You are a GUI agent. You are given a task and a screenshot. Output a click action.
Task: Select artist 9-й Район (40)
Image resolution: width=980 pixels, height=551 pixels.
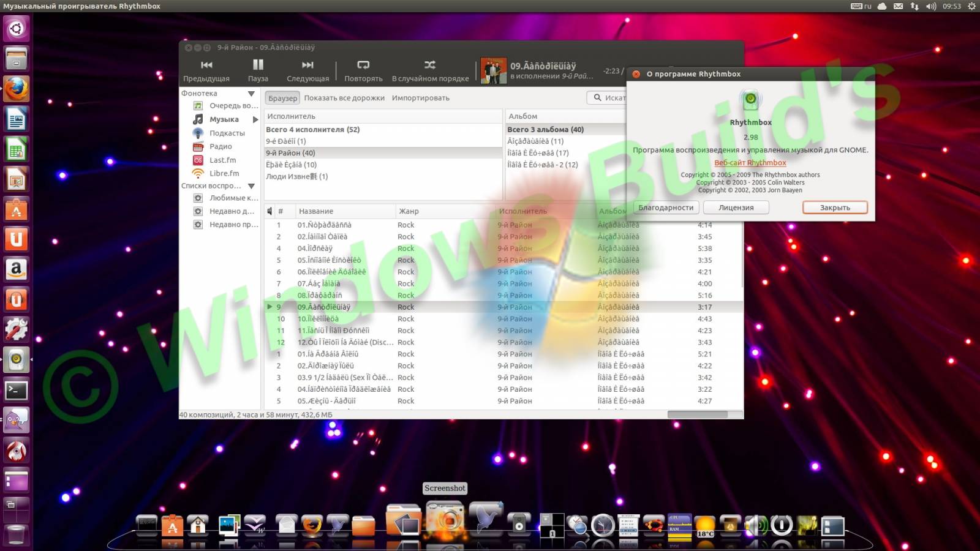[x=383, y=153]
